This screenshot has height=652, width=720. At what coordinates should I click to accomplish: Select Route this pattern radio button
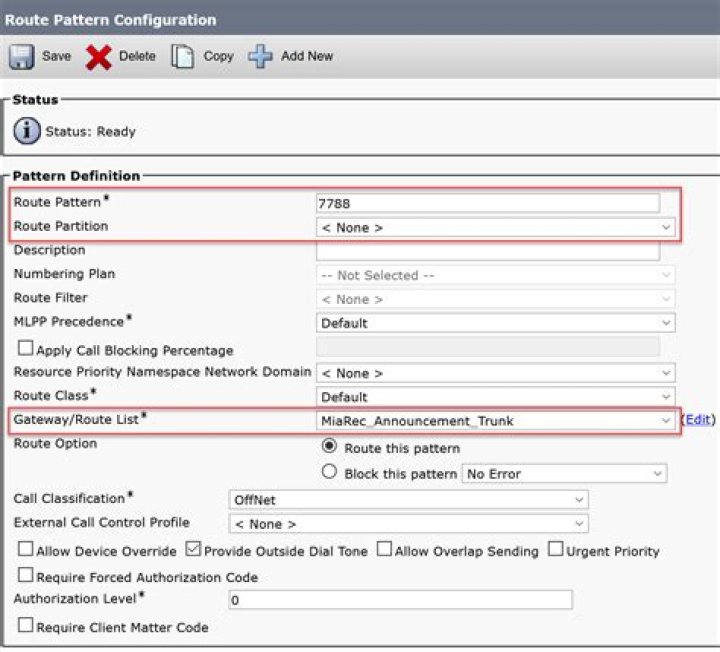[329, 448]
